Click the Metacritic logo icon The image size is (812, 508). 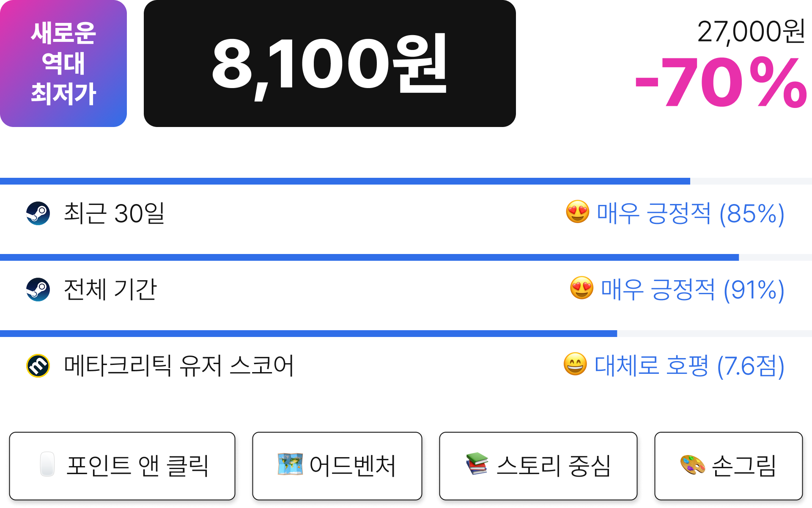[38, 366]
